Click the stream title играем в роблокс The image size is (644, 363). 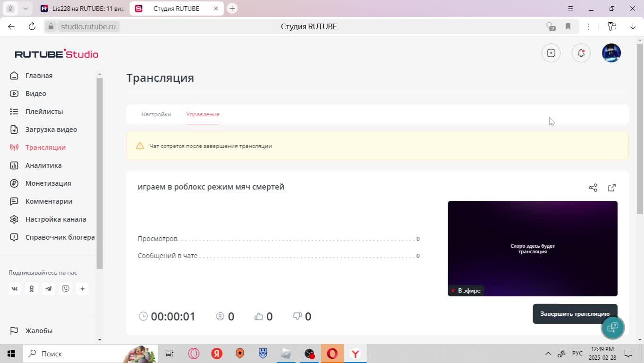click(211, 187)
